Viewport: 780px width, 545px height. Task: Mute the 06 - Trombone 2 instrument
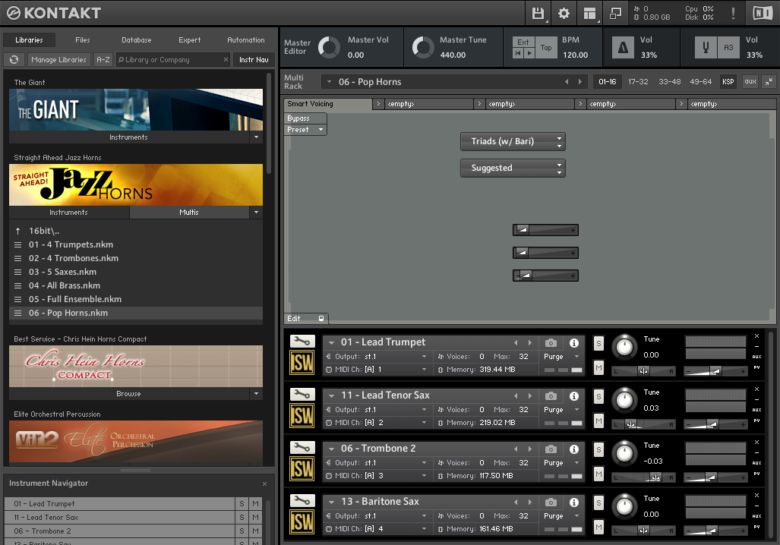599,474
